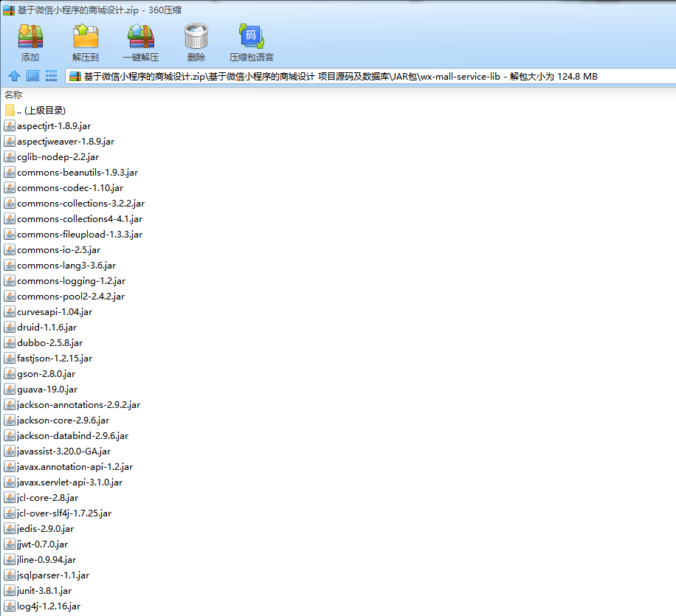
Task: Select commons-fileupload-1.3.3.jar file
Action: 74,235
